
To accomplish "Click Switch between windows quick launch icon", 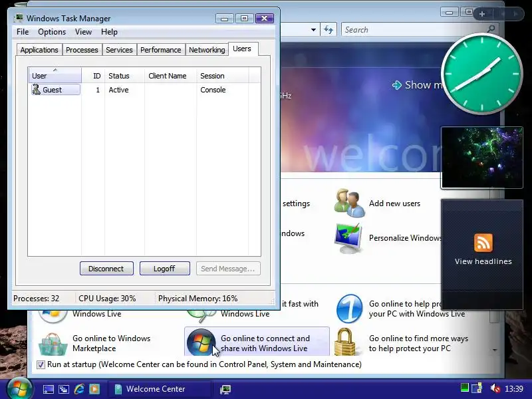I will (x=64, y=389).
